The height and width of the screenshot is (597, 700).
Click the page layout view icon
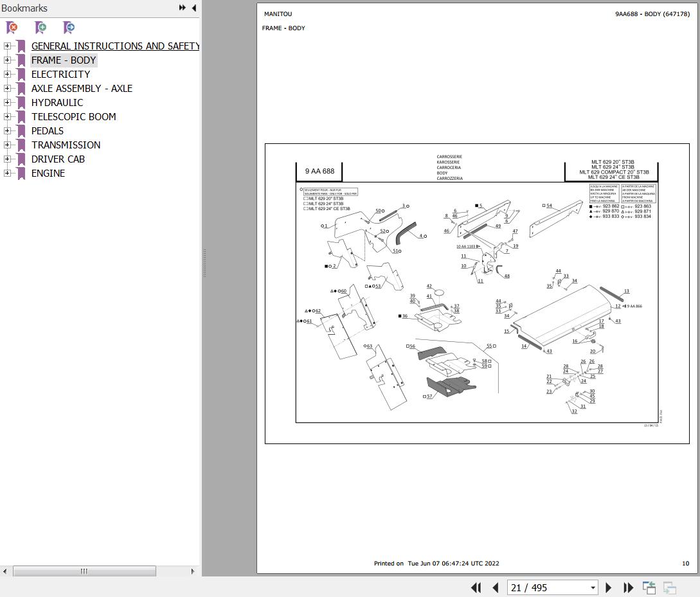tap(649, 587)
